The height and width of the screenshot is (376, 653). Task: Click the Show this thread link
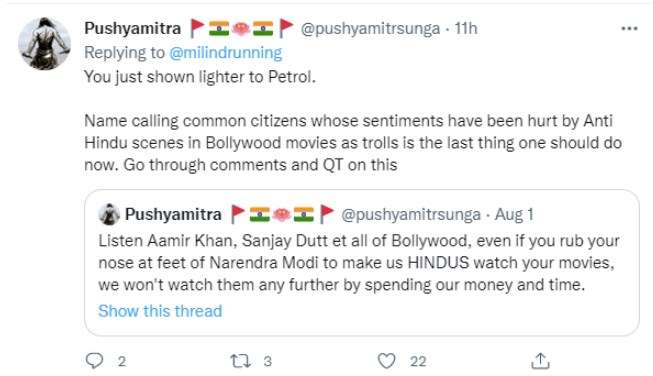pyautogui.click(x=160, y=311)
